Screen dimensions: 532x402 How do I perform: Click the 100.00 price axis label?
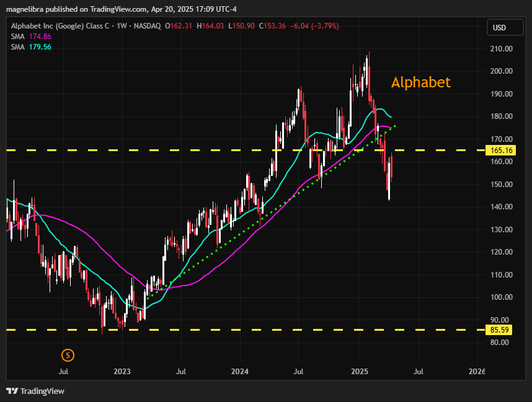[502, 297]
